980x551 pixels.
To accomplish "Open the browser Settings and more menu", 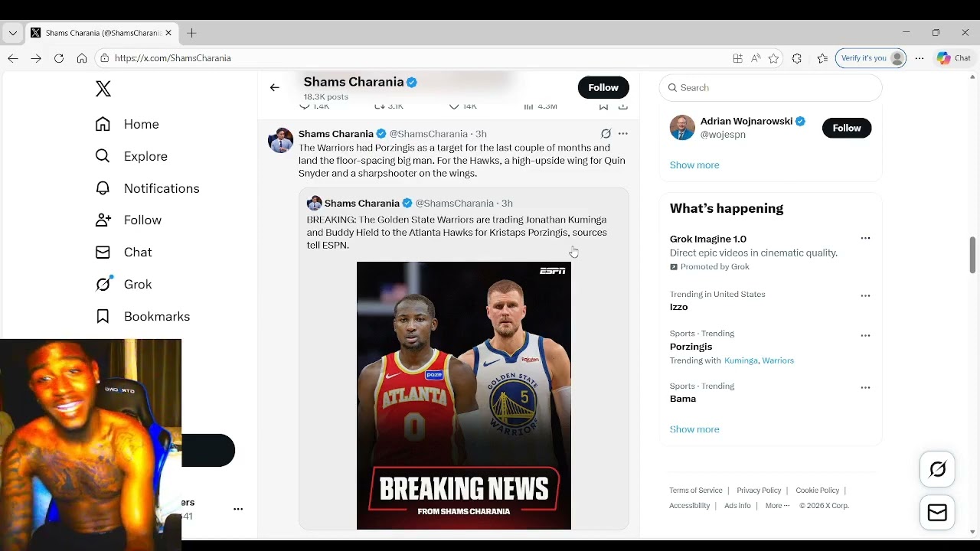I will click(920, 58).
